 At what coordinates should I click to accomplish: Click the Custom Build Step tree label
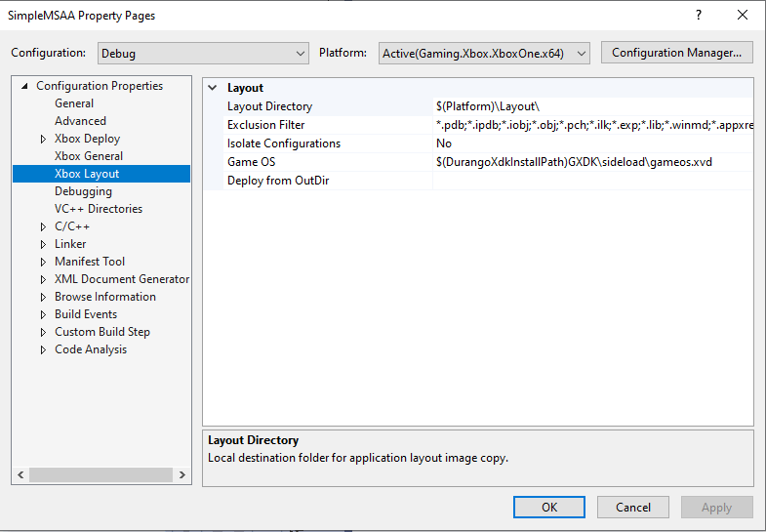(102, 332)
